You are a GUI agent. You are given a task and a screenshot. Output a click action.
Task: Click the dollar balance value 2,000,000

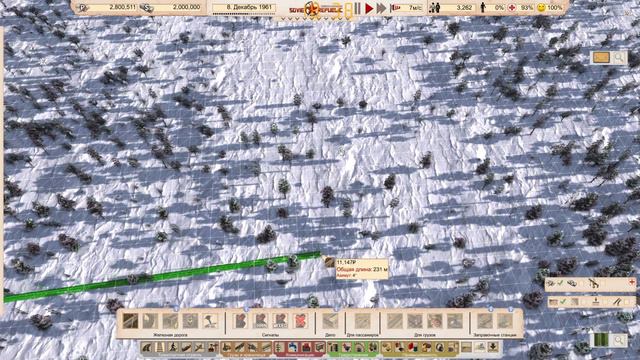point(187,7)
